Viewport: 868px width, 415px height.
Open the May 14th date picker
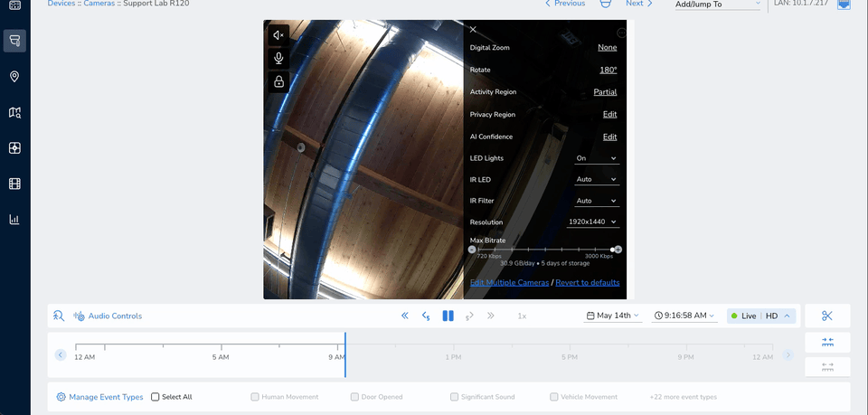[613, 316]
